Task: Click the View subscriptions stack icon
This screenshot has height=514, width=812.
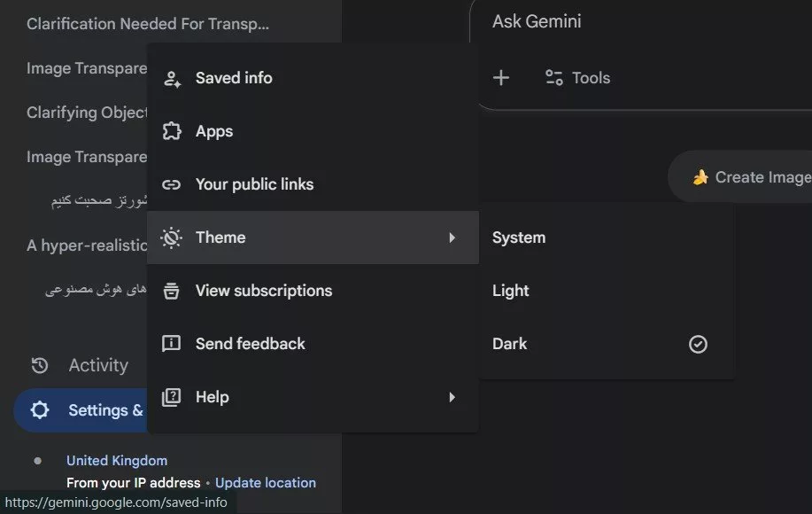Action: [x=171, y=291]
